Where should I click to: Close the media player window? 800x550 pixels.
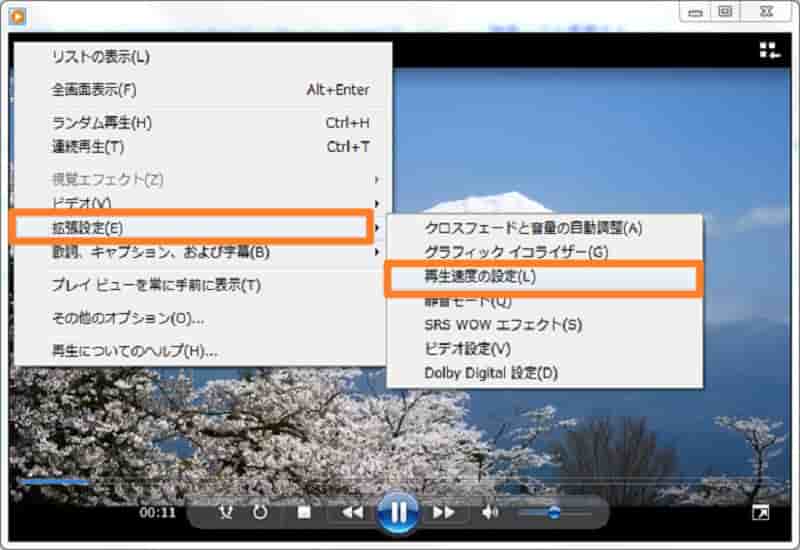766,11
